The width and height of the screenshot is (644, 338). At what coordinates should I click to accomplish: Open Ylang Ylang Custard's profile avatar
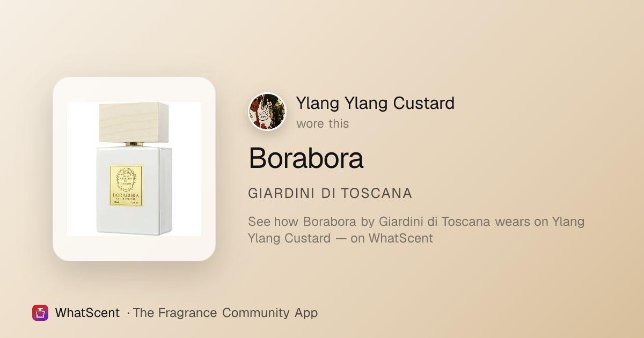[x=267, y=112]
